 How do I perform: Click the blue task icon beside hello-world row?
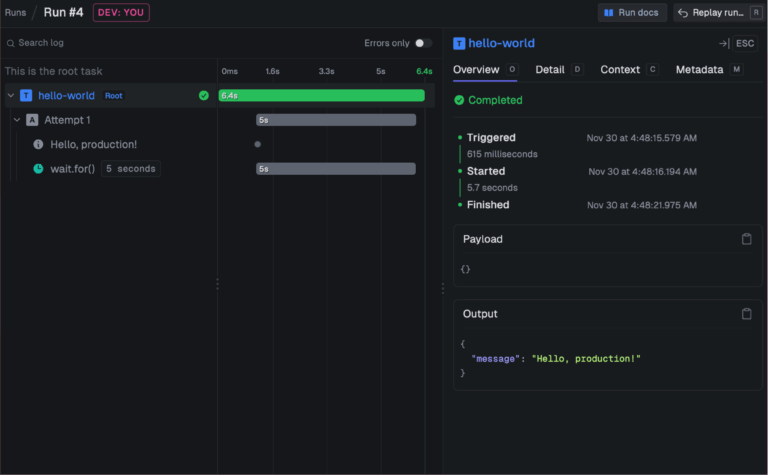pos(26,95)
